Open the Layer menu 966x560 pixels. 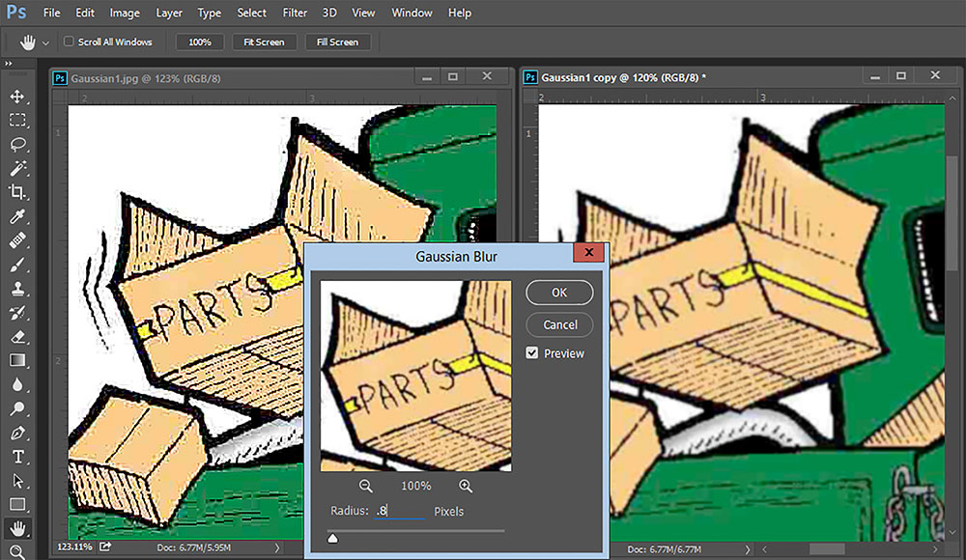169,13
